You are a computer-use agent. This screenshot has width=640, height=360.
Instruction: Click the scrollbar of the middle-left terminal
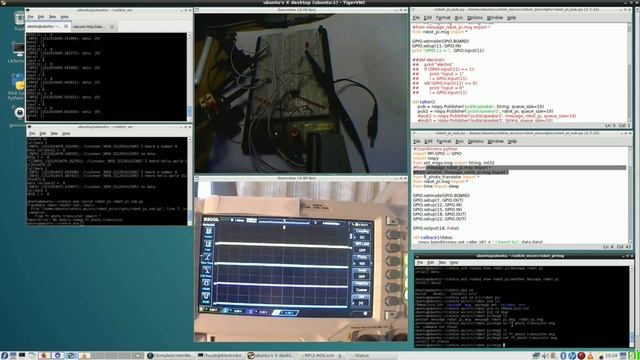coord(189,181)
